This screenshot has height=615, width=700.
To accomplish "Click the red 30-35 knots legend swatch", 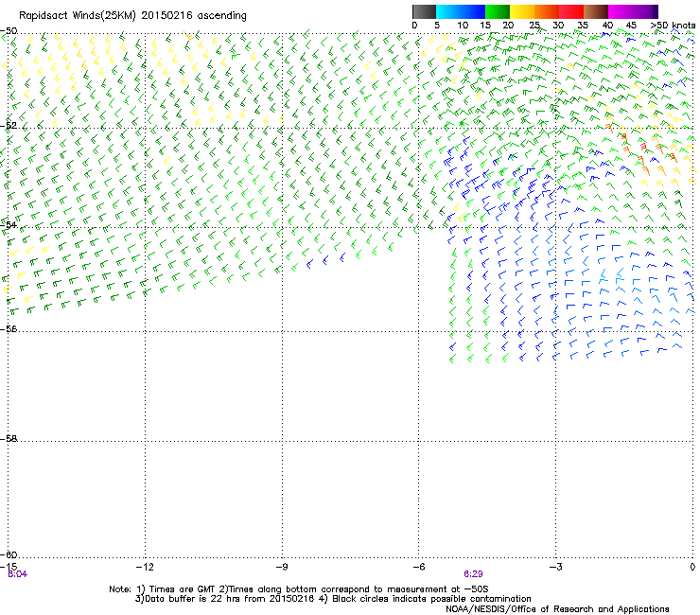I will 571,11.
